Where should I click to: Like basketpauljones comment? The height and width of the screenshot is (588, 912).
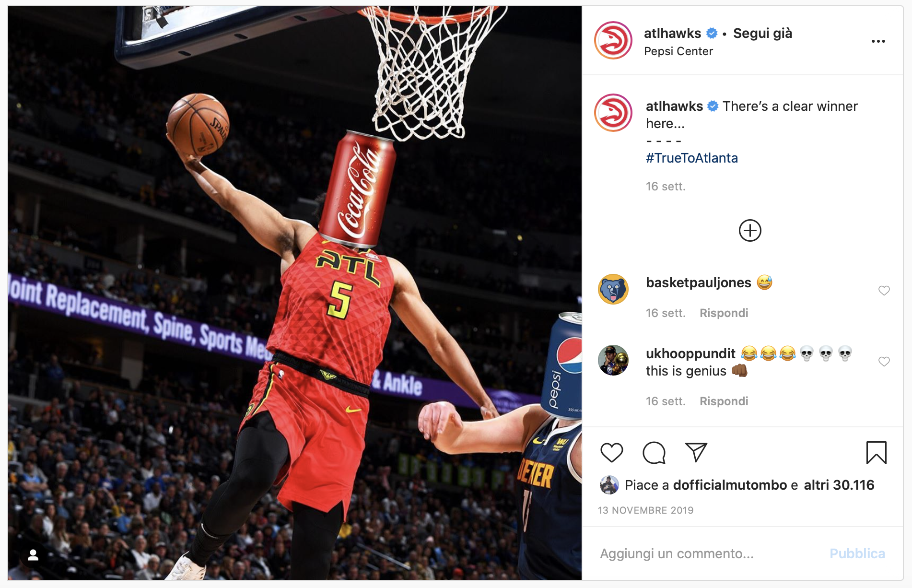884,291
